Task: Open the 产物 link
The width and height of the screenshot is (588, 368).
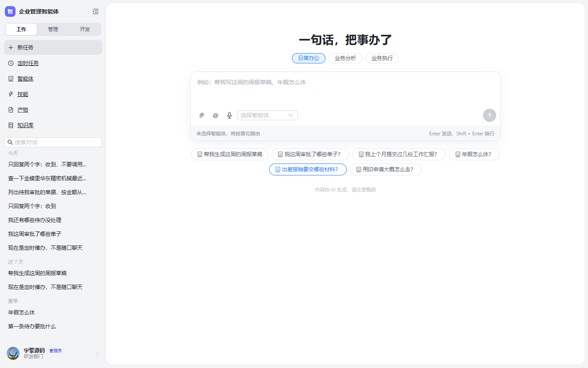Action: 23,110
